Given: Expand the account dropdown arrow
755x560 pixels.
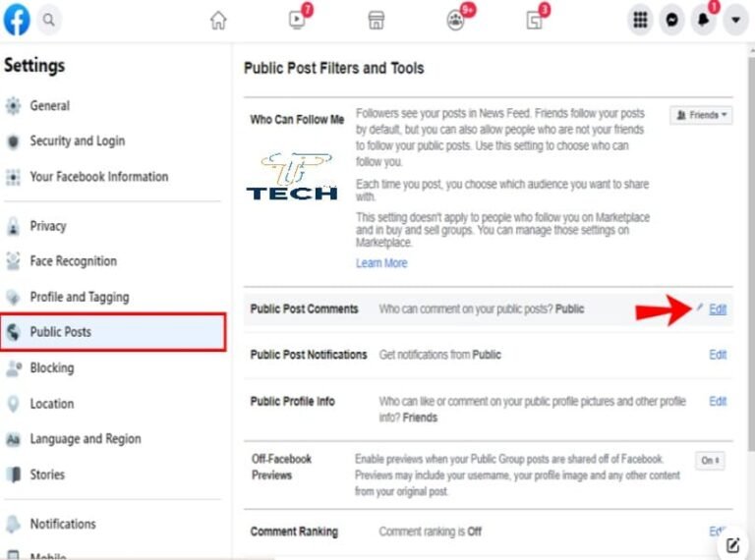Looking at the screenshot, I should coord(735,20).
